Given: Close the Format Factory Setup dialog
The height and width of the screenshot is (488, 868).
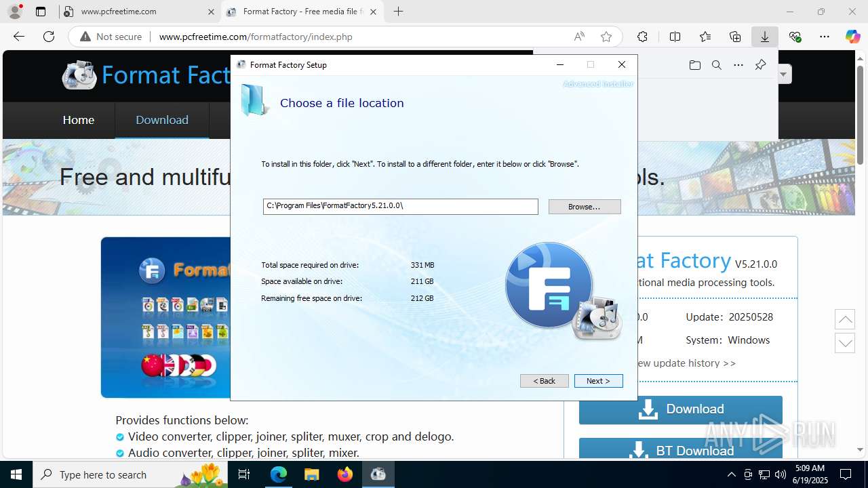Looking at the screenshot, I should [x=622, y=64].
